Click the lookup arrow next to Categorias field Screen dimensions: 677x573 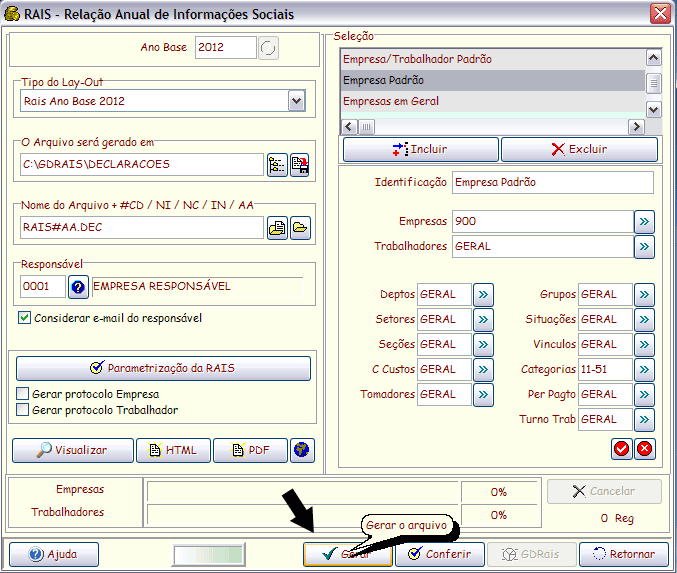[x=644, y=370]
